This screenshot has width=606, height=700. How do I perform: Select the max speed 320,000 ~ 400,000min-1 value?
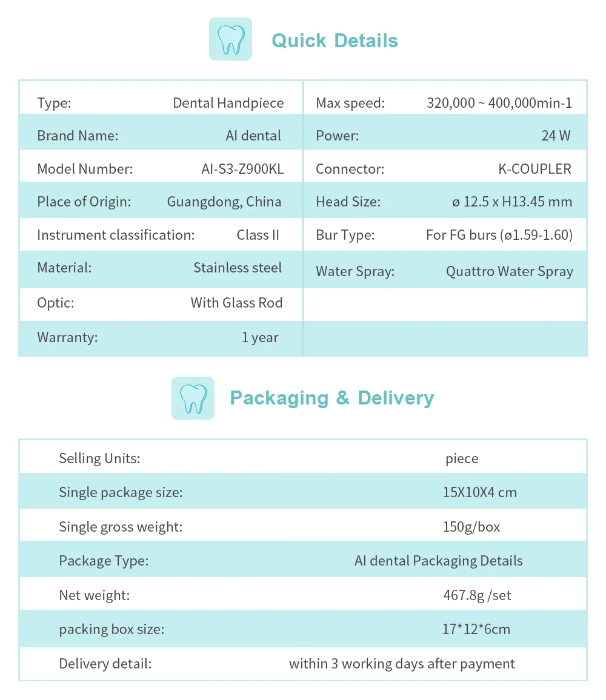coord(499,103)
